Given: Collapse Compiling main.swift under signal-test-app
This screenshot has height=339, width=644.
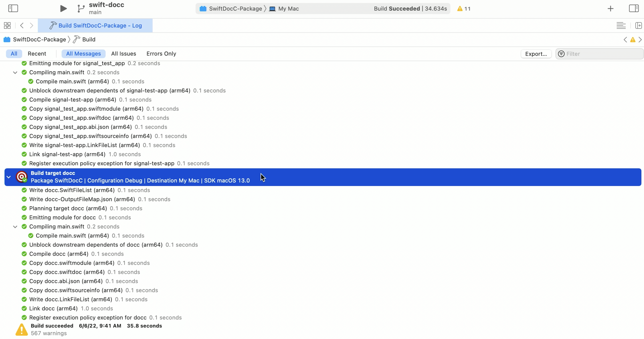Looking at the screenshot, I should pyautogui.click(x=15, y=73).
